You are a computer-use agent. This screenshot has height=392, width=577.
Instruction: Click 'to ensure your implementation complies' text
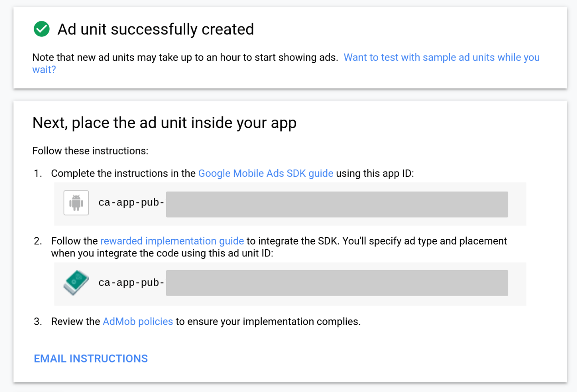click(x=268, y=322)
